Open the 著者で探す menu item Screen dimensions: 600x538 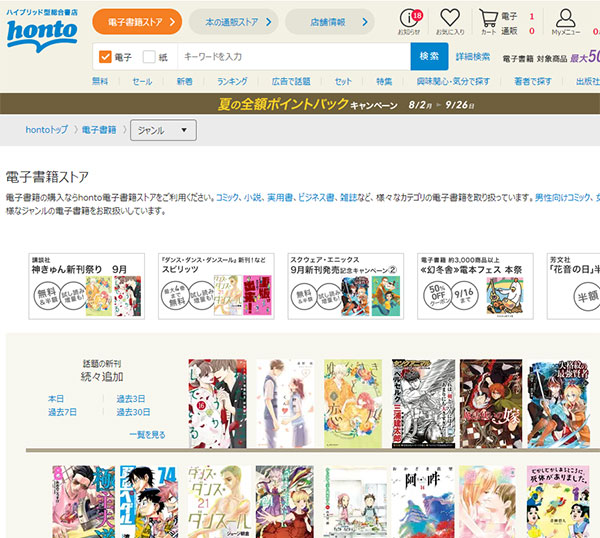click(533, 81)
